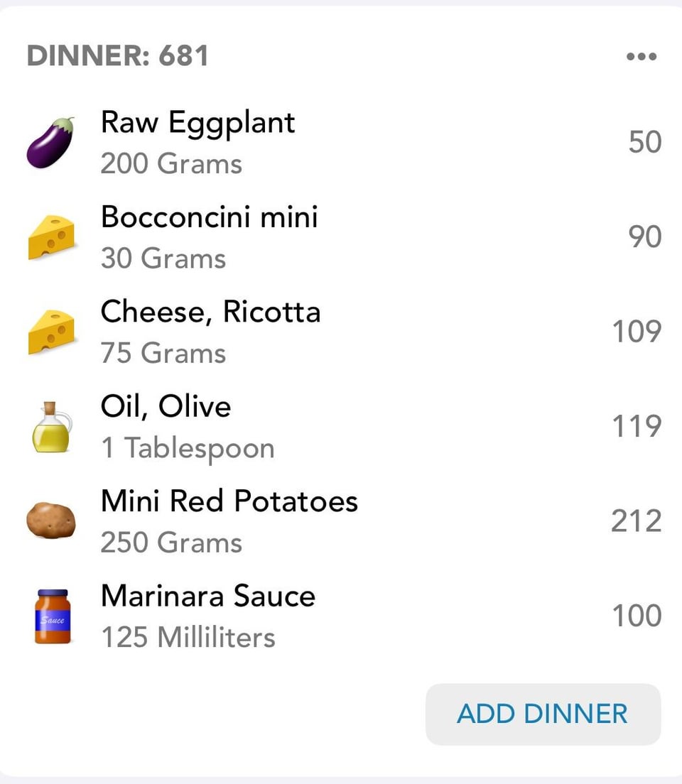Click the ADD DINNER button
The width and height of the screenshot is (682, 784).
543,714
